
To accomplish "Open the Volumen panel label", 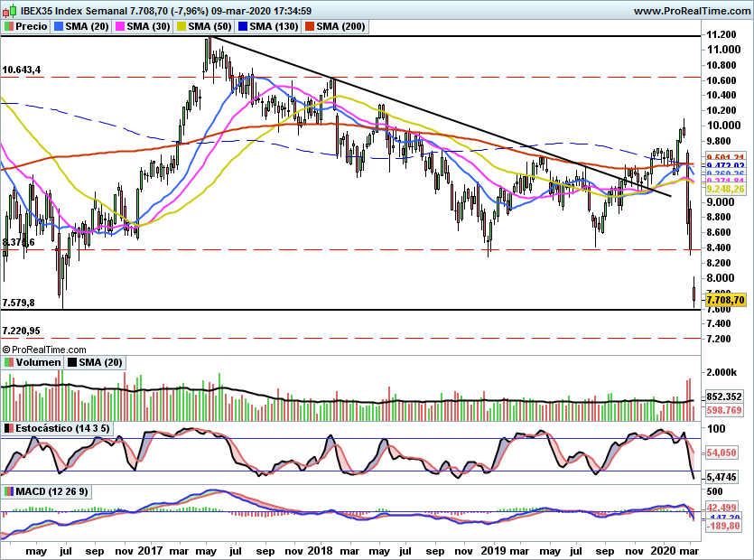I will pyautogui.click(x=38, y=362).
